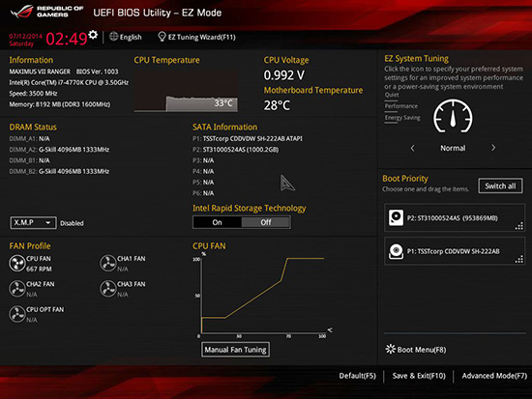
Task: Click the CPU OPT FAN fan icon
Action: coord(17,314)
